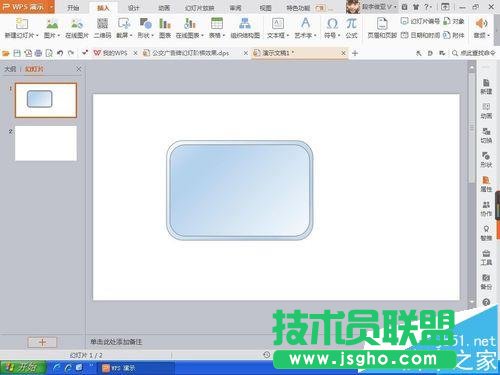Open the 切换 transition panel in sidebar
The image size is (500, 375).
pyautogui.click(x=486, y=135)
